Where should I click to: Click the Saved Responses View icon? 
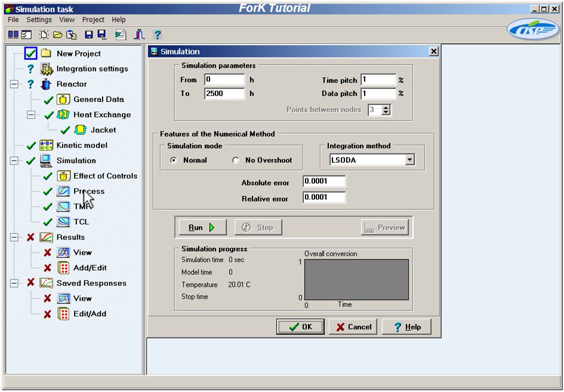(63, 298)
